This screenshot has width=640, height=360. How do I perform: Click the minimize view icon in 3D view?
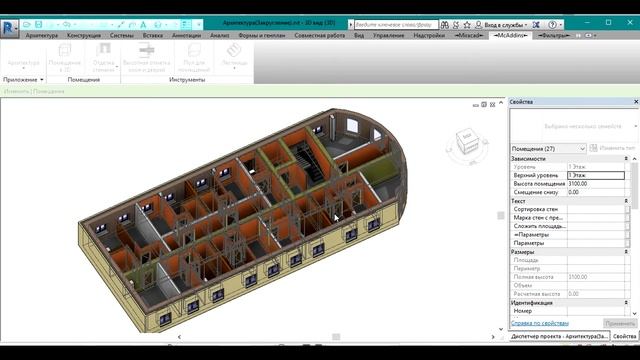476,105
